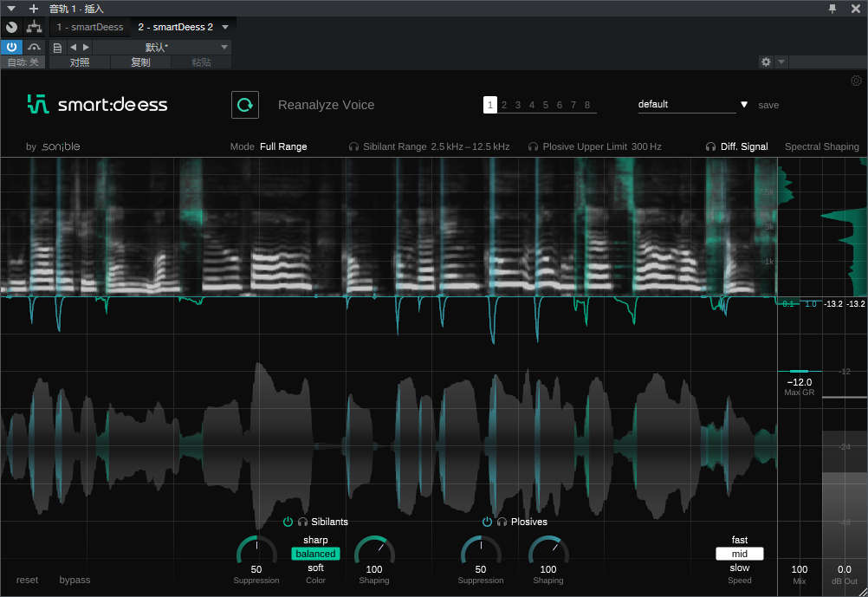Click the sidechain curve icon
868x597 pixels.
[x=35, y=47]
